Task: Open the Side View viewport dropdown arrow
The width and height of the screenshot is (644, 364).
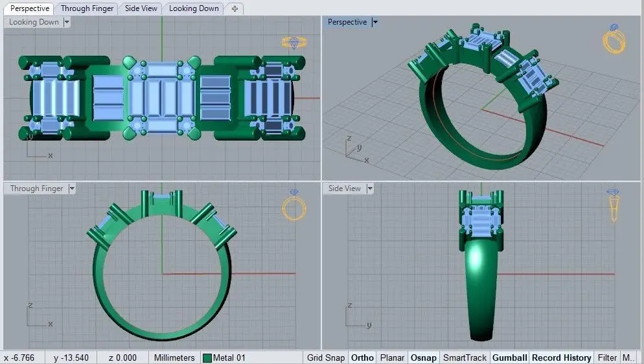Action: pyautogui.click(x=370, y=188)
